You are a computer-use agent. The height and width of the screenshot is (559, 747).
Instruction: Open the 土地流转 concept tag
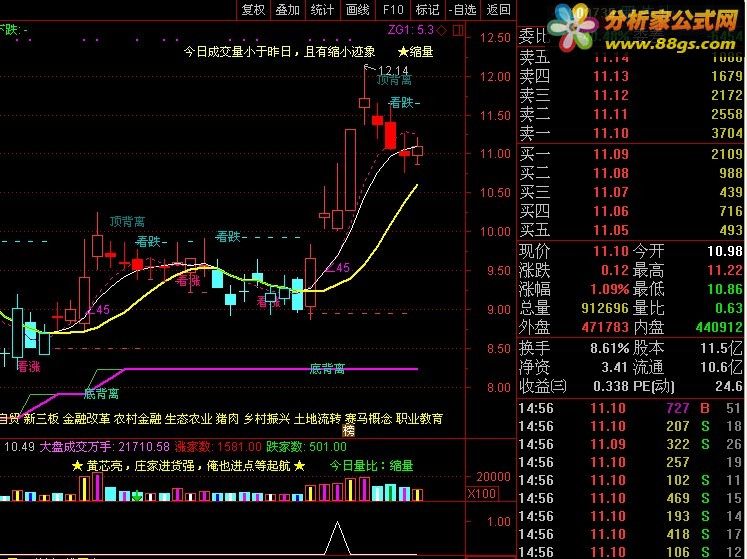coord(317,418)
